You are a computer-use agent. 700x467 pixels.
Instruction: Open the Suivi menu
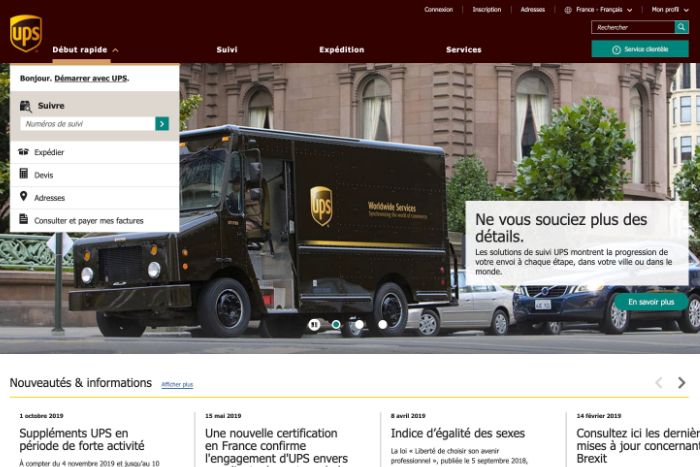click(x=227, y=49)
